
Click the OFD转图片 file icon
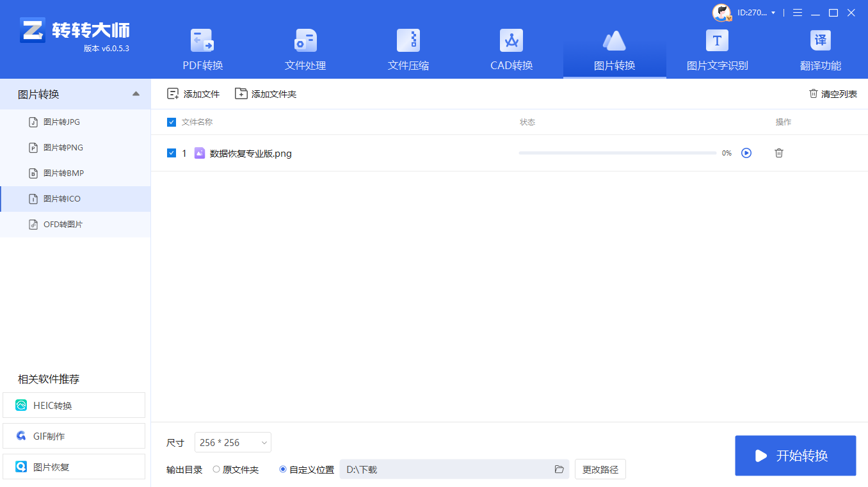(33, 225)
